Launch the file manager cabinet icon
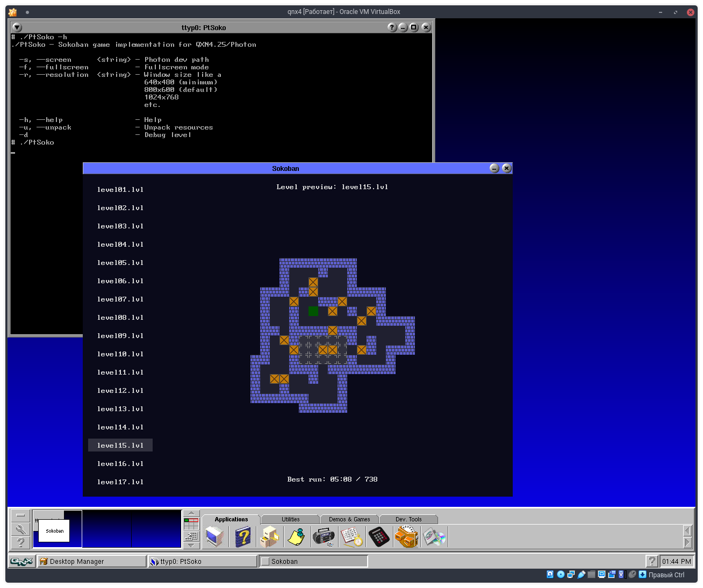 (x=270, y=536)
